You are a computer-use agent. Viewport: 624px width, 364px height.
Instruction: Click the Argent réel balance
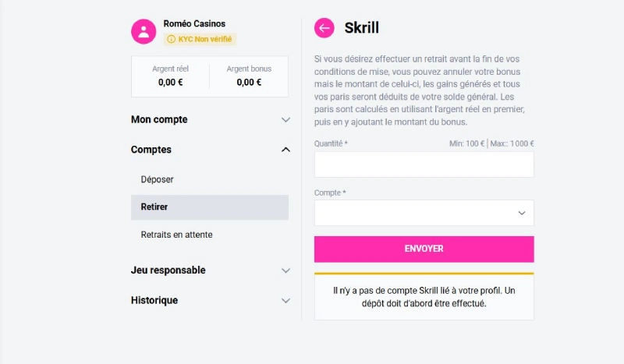170,76
